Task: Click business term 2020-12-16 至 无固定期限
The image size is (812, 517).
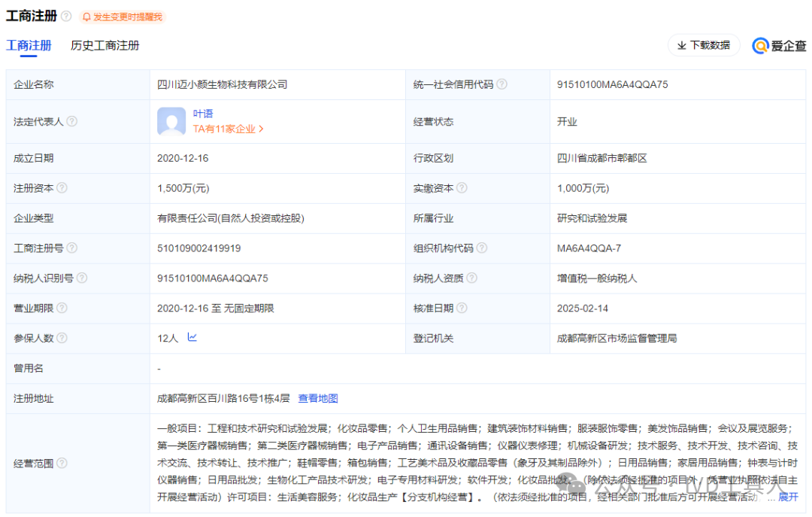Action: tap(216, 309)
